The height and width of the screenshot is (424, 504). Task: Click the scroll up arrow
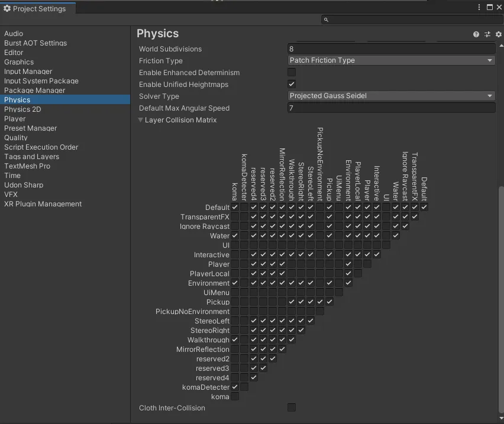(x=502, y=46)
